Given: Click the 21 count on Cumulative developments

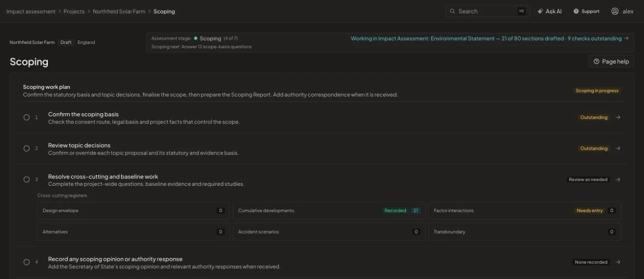Looking at the screenshot, I should (416, 211).
